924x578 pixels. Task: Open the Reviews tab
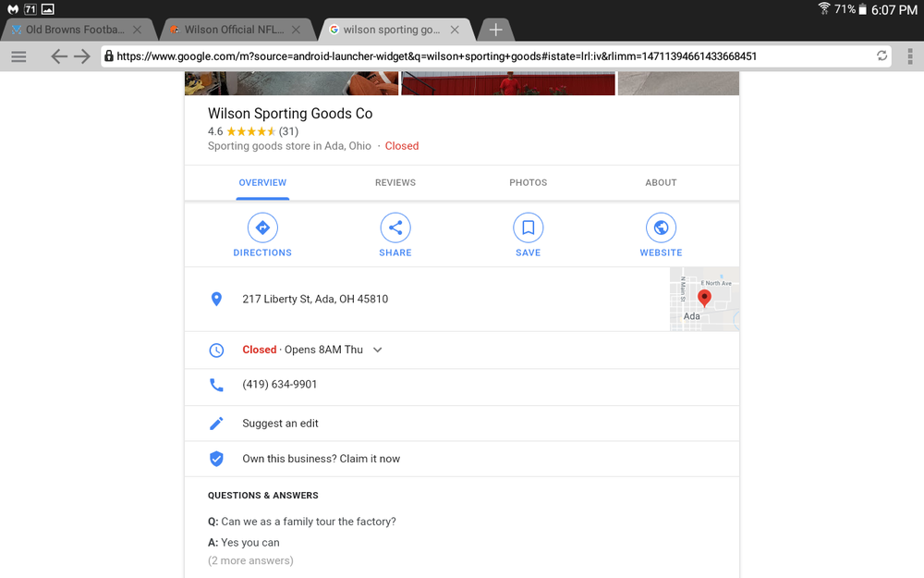click(395, 183)
